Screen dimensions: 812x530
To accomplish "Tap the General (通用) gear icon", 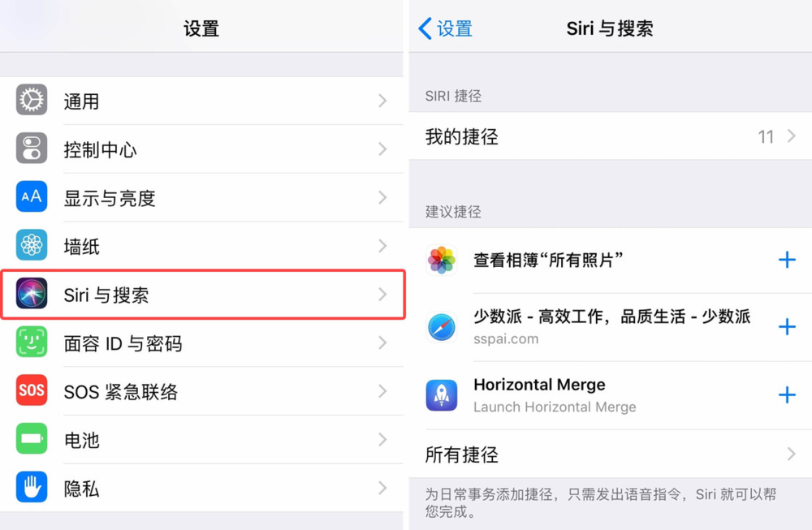I will tap(32, 100).
